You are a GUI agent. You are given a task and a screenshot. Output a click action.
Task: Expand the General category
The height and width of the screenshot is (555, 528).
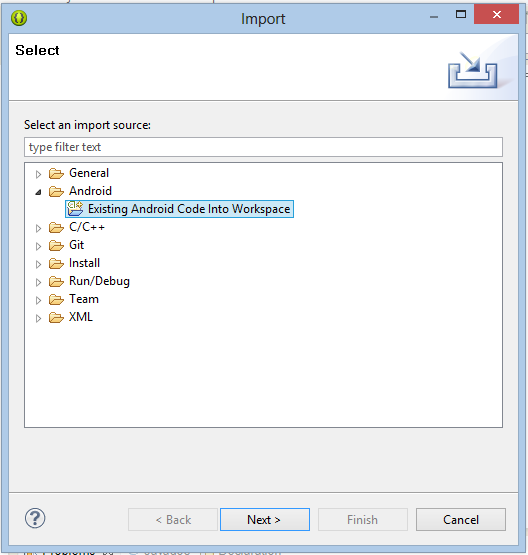[38, 174]
